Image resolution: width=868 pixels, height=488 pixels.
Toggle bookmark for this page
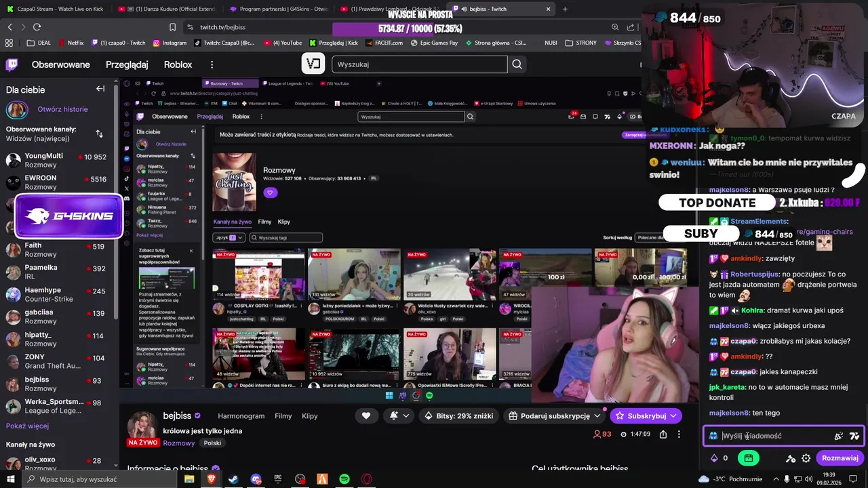[x=173, y=27]
